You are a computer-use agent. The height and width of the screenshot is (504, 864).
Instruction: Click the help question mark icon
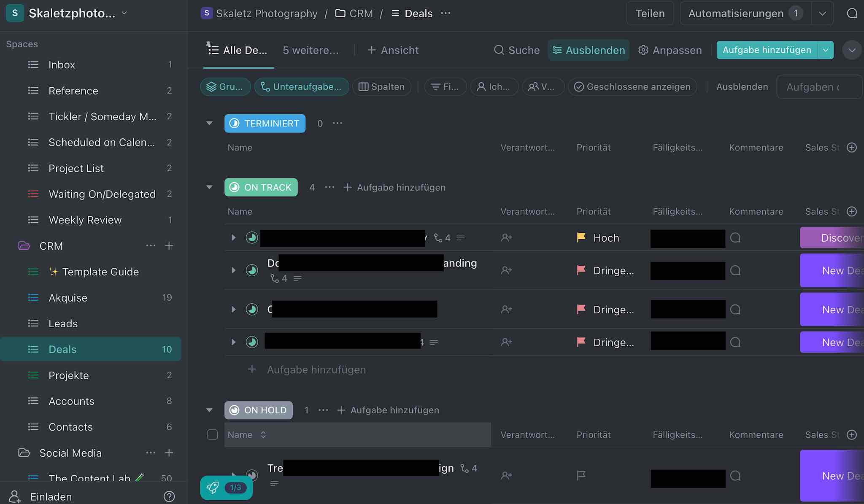click(x=169, y=496)
